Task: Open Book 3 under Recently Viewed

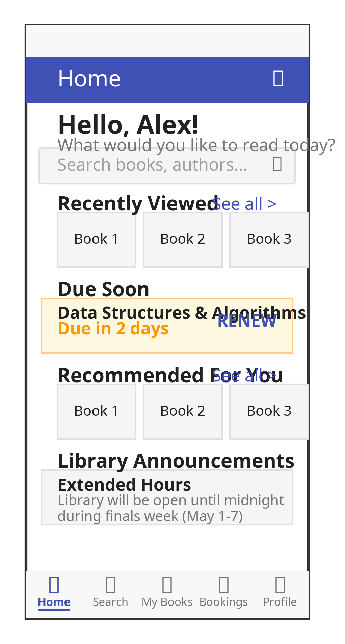Action: click(x=269, y=239)
